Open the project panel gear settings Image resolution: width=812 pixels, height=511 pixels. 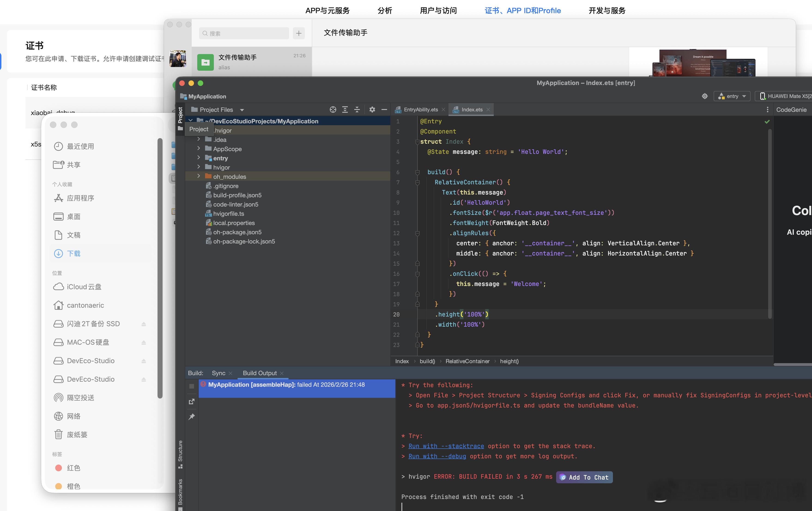tap(372, 110)
